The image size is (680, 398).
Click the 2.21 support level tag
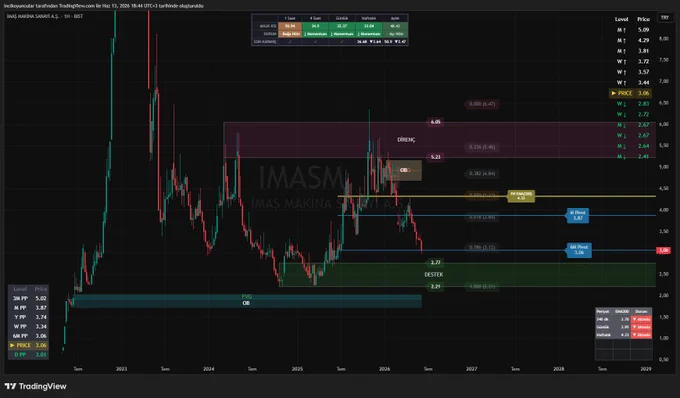tap(435, 286)
